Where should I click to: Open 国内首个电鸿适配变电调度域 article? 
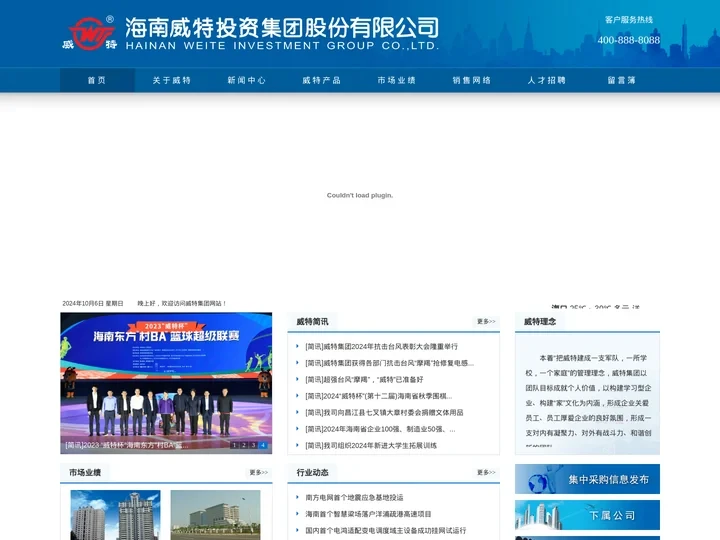pyautogui.click(x=386, y=531)
